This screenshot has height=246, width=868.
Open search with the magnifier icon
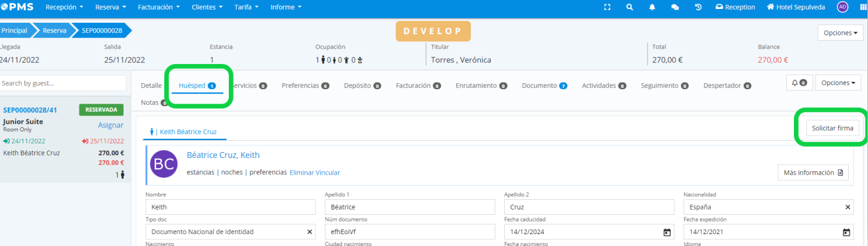630,7
